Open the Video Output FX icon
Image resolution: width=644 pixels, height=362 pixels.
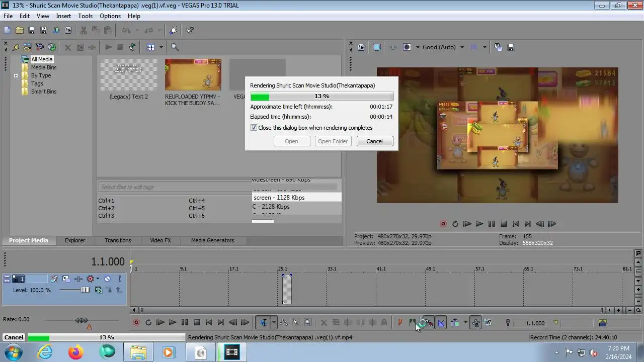click(x=393, y=47)
